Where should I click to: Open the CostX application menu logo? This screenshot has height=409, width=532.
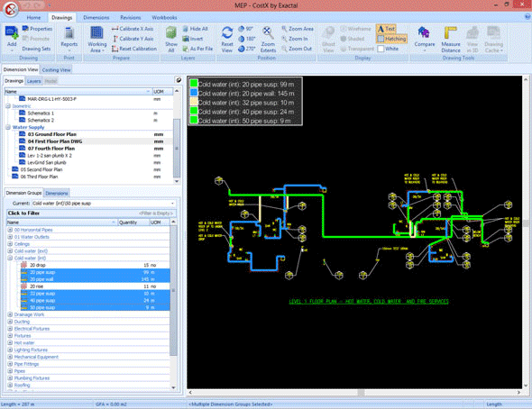10,9
